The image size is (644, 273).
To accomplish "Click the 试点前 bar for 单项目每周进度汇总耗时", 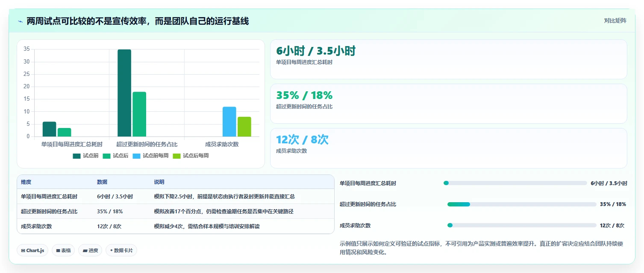I will tap(49, 129).
